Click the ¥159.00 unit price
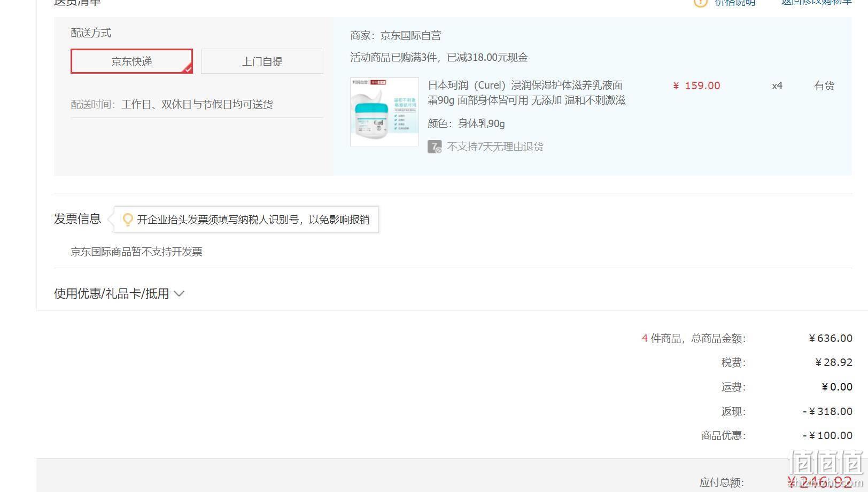 [696, 85]
